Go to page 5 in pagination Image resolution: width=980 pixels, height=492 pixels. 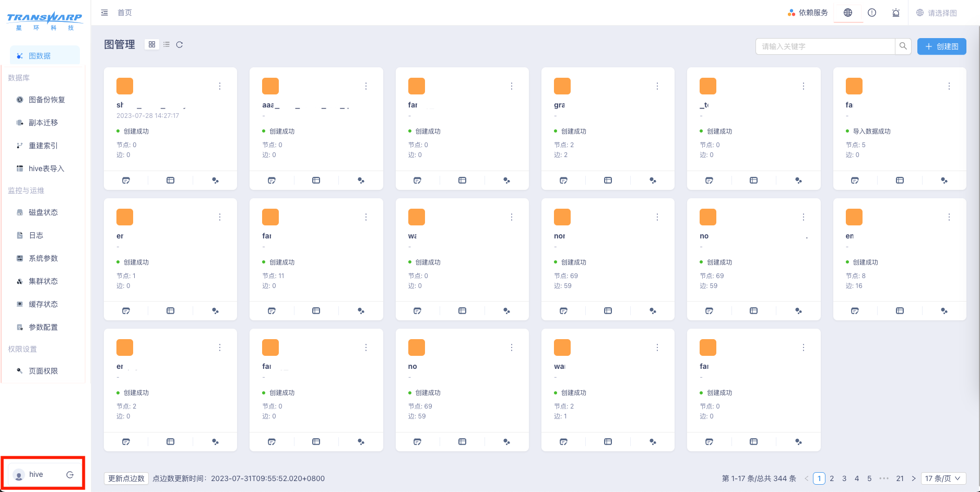(869, 478)
